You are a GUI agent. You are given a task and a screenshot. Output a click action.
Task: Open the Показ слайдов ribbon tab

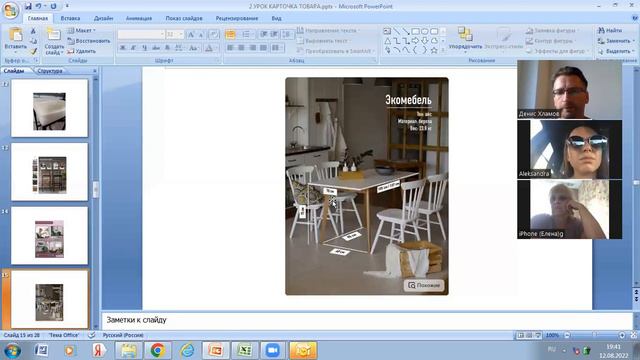tap(184, 18)
